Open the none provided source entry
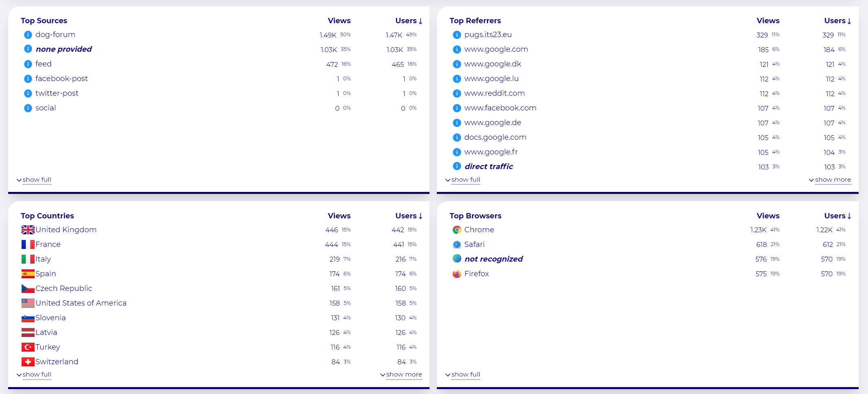The width and height of the screenshot is (868, 394). tap(64, 49)
